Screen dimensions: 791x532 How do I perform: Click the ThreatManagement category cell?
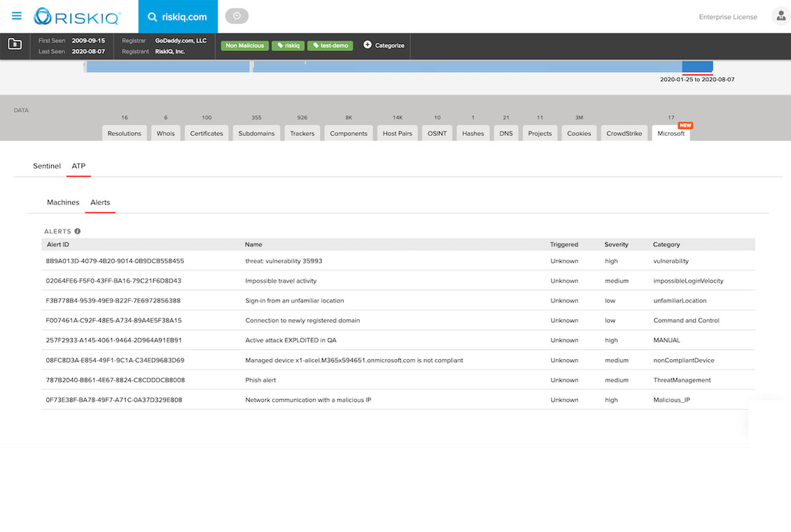(x=682, y=380)
